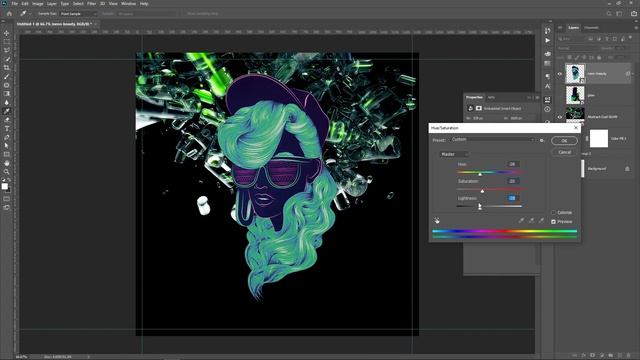Select the Crop tool

[7, 68]
